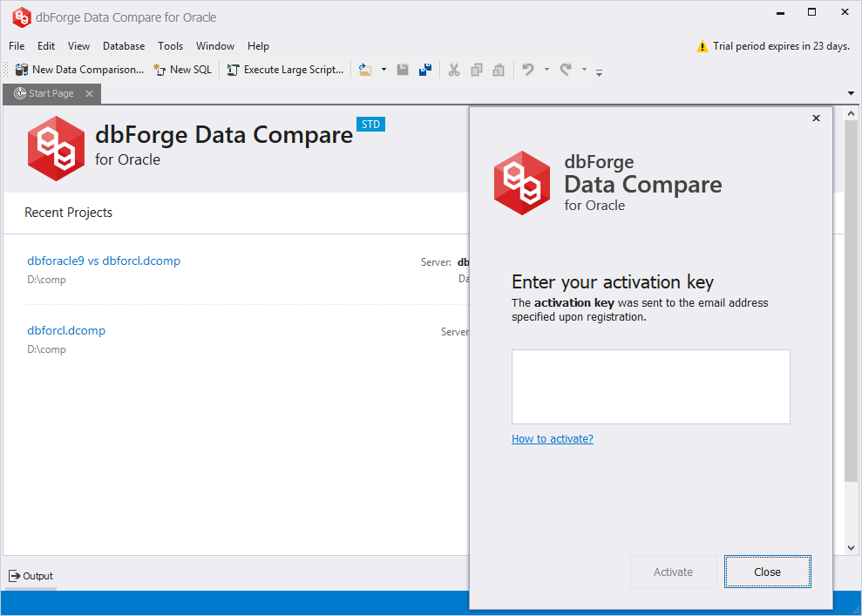Viewport: 862px width, 616px height.
Task: Open the Database menu
Action: click(x=124, y=46)
